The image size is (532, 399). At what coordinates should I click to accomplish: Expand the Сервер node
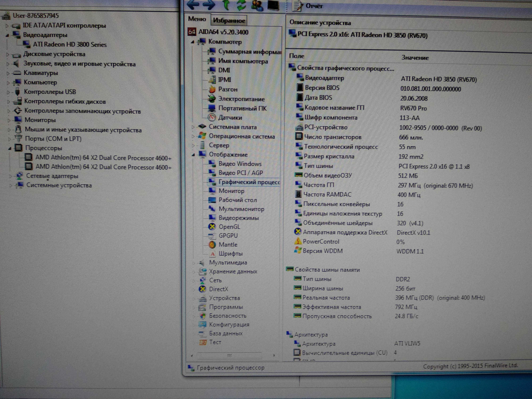click(x=193, y=145)
